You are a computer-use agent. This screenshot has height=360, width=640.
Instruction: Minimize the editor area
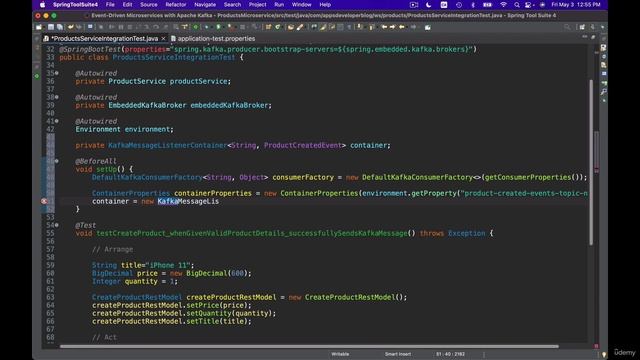pyautogui.click(x=585, y=37)
